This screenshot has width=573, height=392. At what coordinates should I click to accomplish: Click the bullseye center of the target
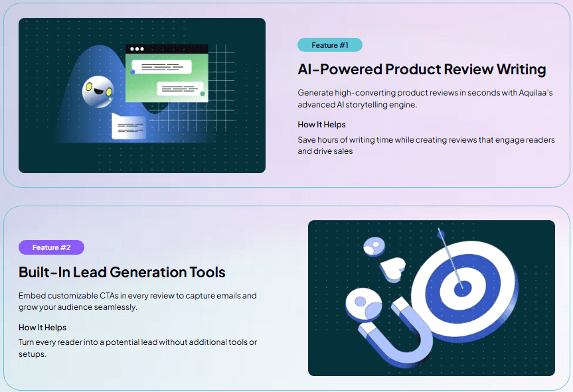point(462,288)
